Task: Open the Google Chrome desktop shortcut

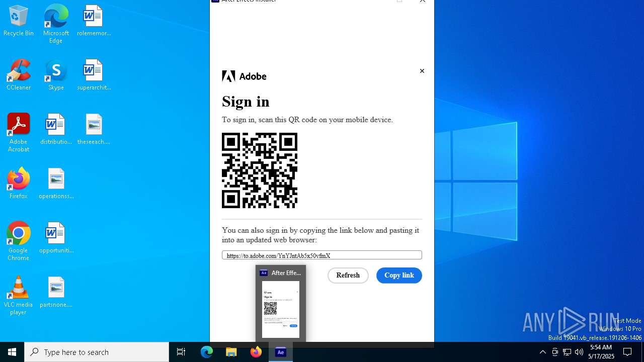Action: 19,241
